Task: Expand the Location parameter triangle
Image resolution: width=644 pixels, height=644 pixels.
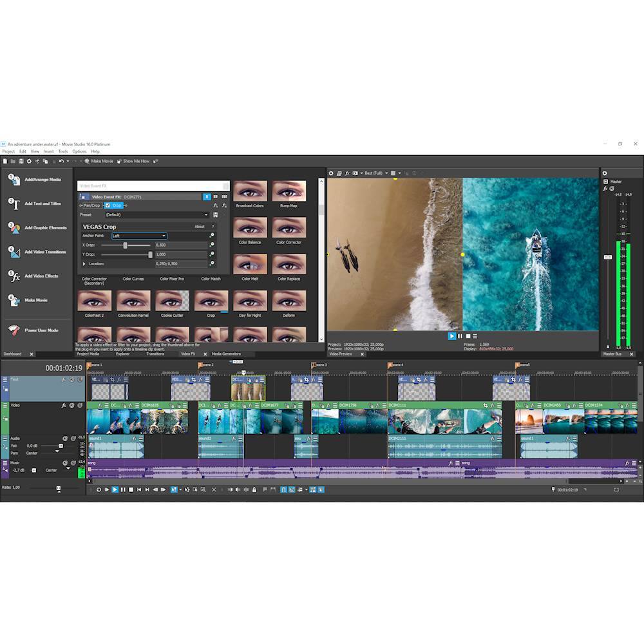Action: point(84,263)
